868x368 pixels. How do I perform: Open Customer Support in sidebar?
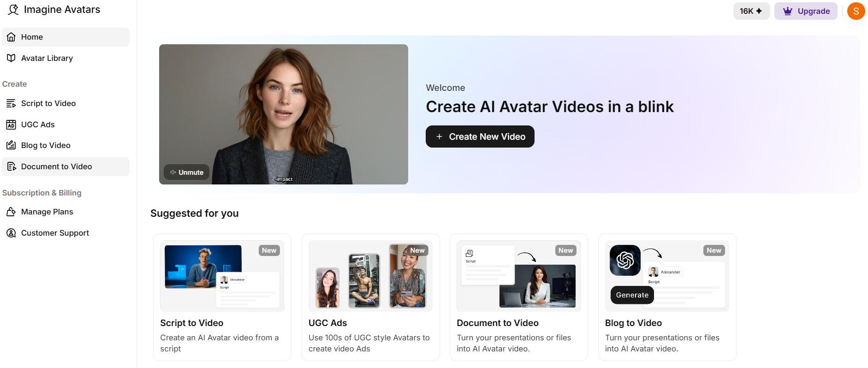(x=66, y=233)
